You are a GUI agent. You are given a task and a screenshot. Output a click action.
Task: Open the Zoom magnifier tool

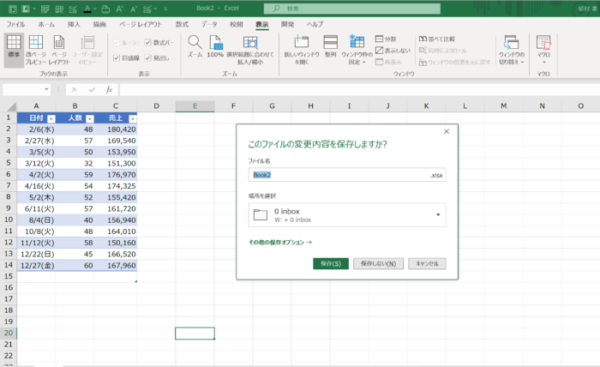pyautogui.click(x=195, y=42)
